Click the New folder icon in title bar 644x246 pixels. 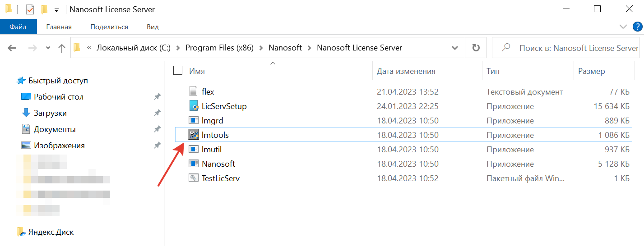44,9
